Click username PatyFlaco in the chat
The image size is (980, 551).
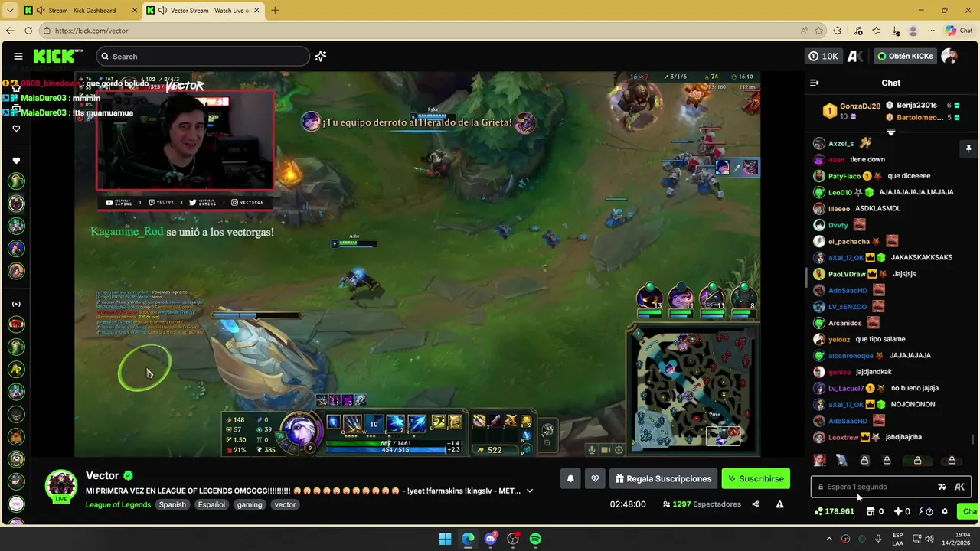click(x=844, y=176)
